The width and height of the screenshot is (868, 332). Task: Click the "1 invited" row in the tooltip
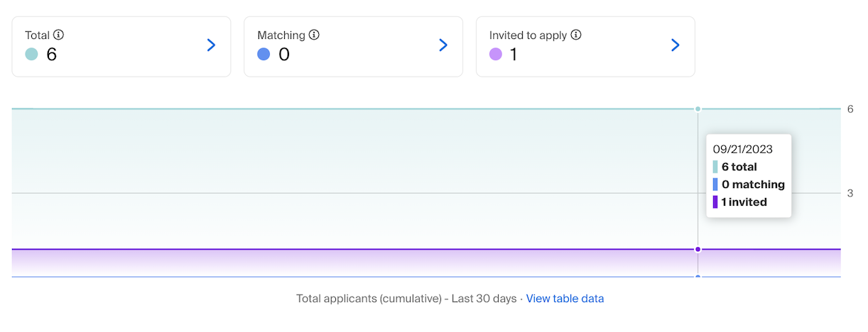pyautogui.click(x=744, y=202)
